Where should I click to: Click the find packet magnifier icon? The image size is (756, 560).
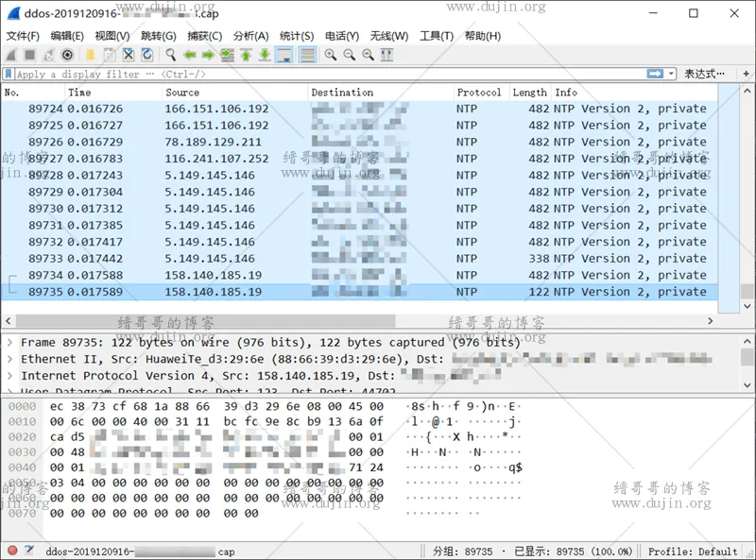[170, 55]
